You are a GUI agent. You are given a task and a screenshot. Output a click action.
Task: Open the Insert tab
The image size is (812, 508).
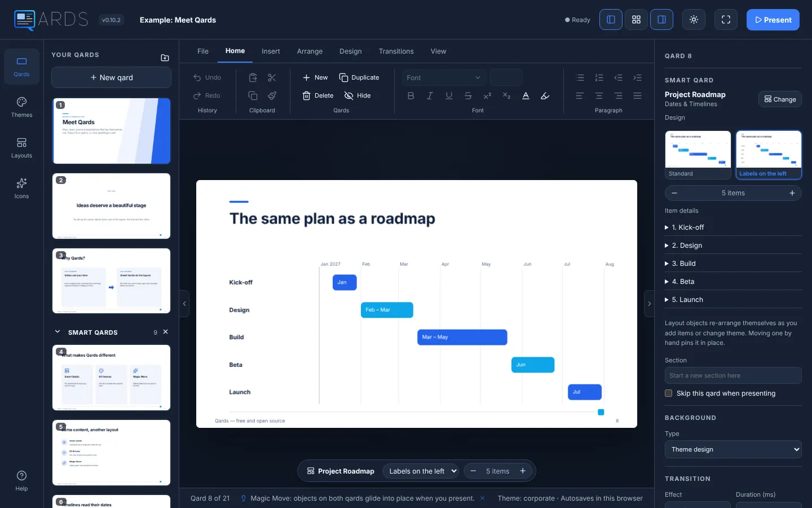[271, 51]
